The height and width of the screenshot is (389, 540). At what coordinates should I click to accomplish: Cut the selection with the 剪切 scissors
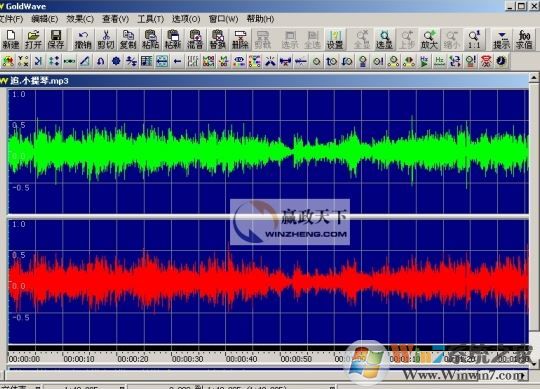coord(106,40)
